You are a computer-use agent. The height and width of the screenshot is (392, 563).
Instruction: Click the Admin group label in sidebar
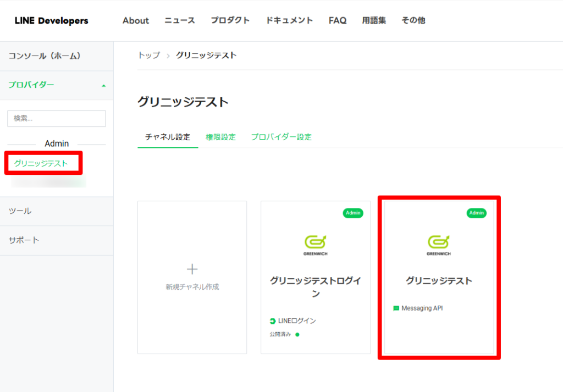57,143
